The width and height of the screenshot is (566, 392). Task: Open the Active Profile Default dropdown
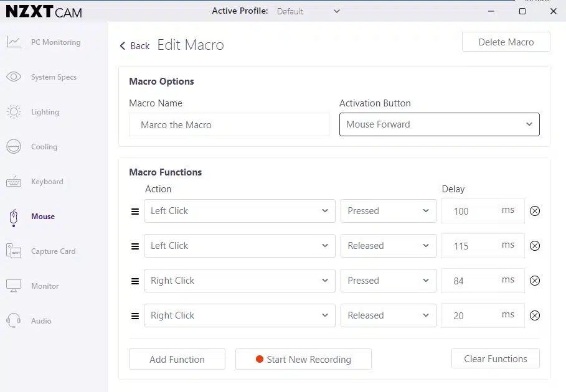coord(308,11)
